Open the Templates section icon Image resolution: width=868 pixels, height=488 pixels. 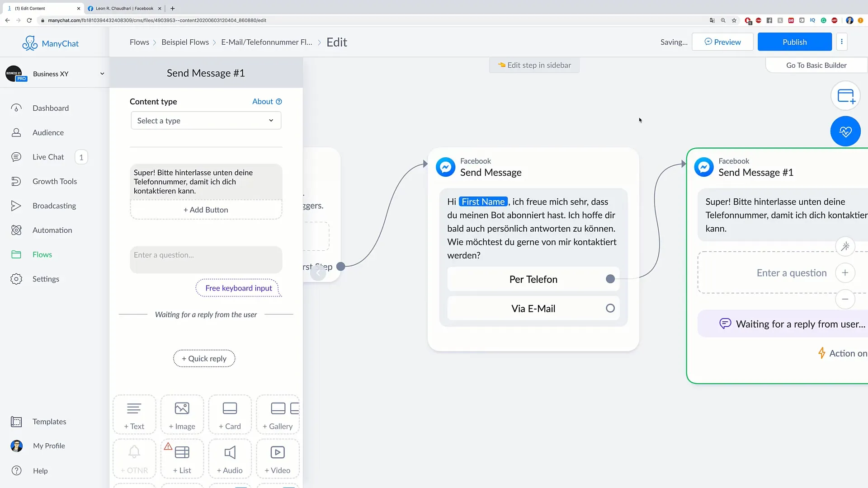(16, 421)
